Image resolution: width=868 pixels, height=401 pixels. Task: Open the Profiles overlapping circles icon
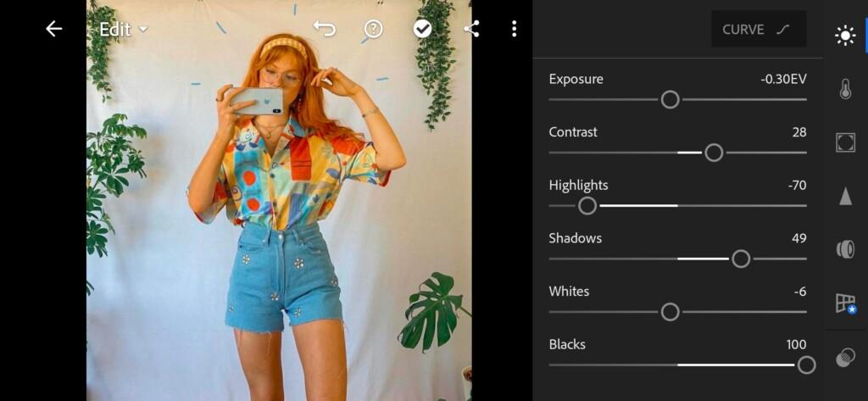(x=845, y=357)
